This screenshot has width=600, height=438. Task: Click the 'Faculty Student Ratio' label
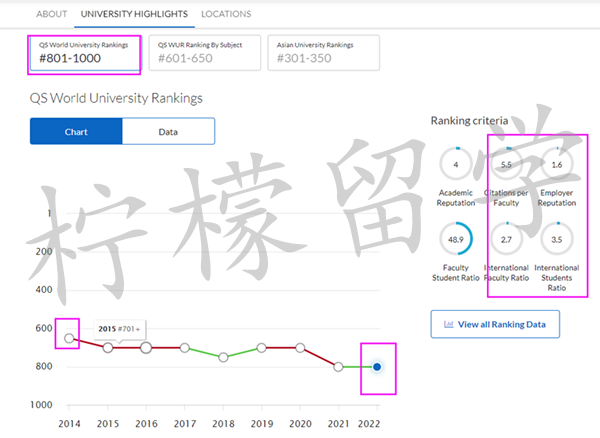click(x=456, y=273)
